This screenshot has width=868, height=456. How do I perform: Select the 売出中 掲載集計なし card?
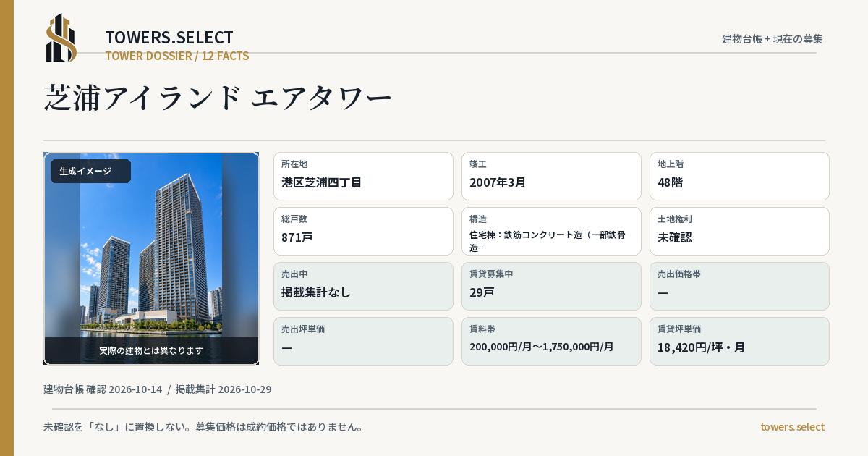coord(363,286)
